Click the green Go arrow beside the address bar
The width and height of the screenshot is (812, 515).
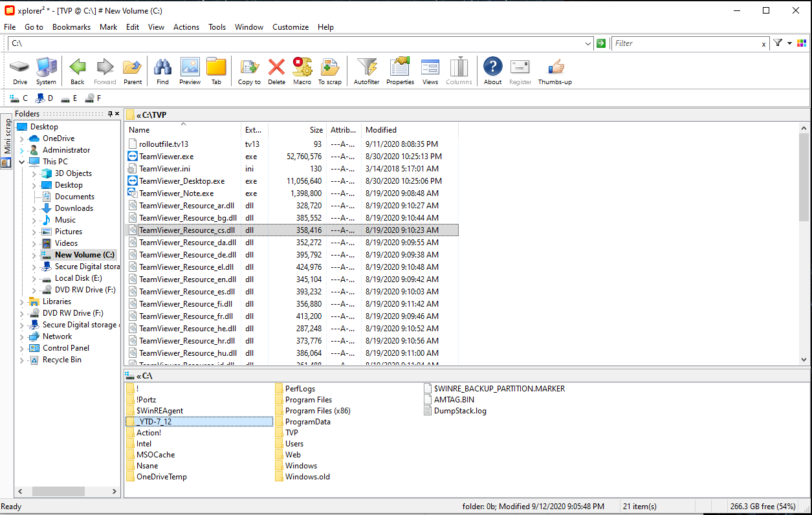pos(601,43)
